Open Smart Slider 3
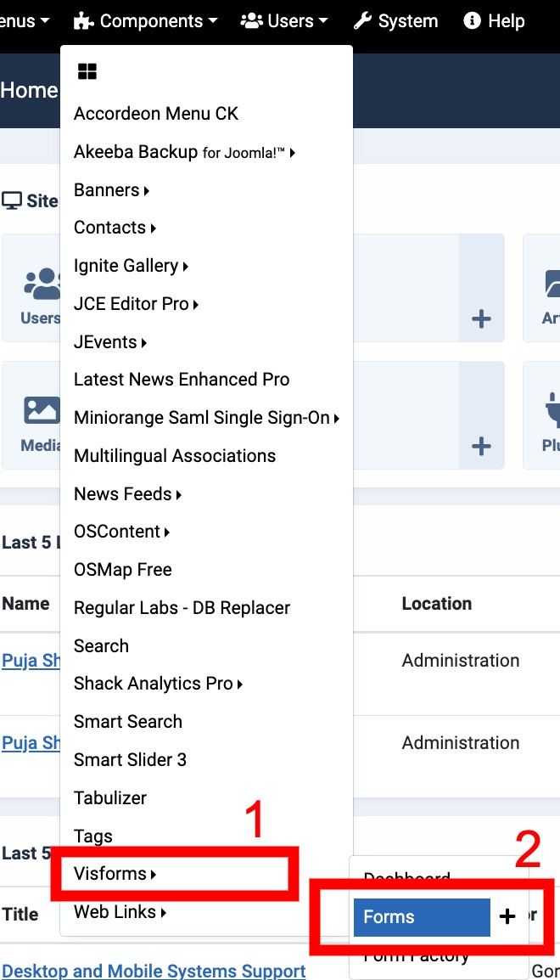The width and height of the screenshot is (560, 980). [x=130, y=759]
